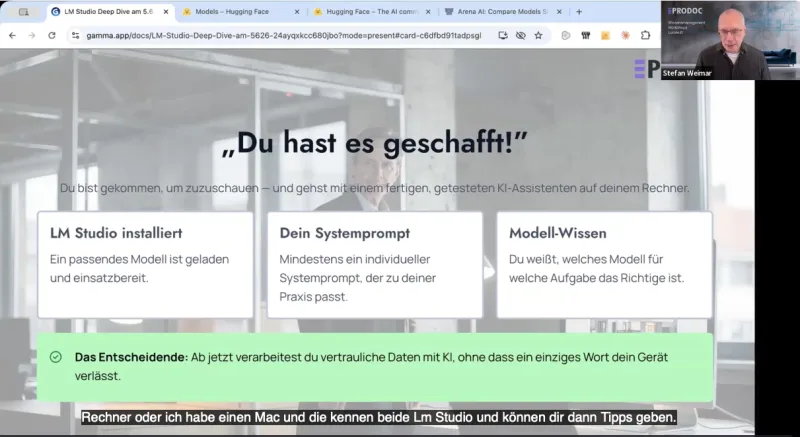Image resolution: width=800 pixels, height=437 pixels.
Task: Open site information icon in address bar
Action: pyautogui.click(x=76, y=35)
